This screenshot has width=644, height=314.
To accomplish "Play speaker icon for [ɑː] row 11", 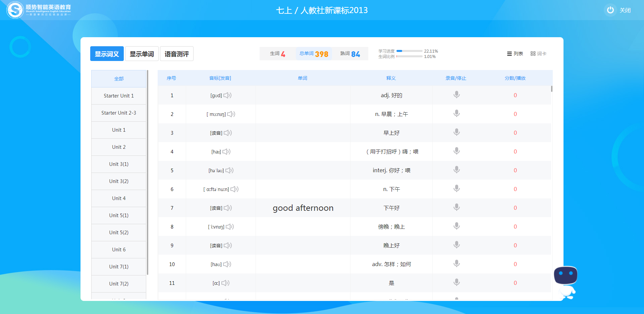I will pyautogui.click(x=225, y=283).
